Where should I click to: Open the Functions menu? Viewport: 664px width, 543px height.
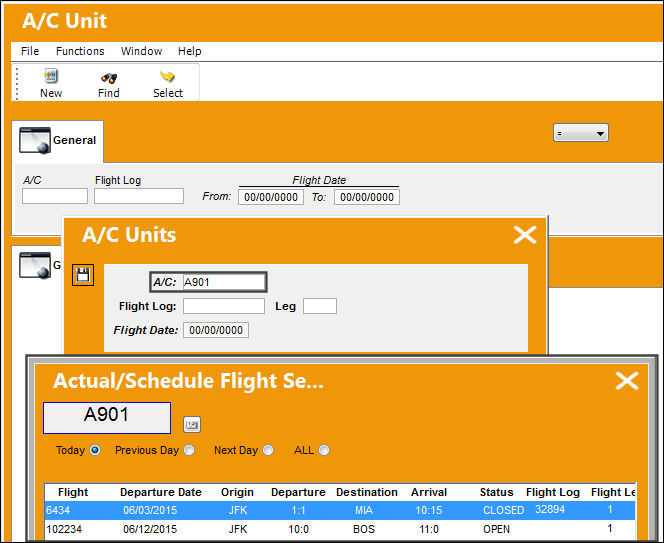(x=80, y=51)
